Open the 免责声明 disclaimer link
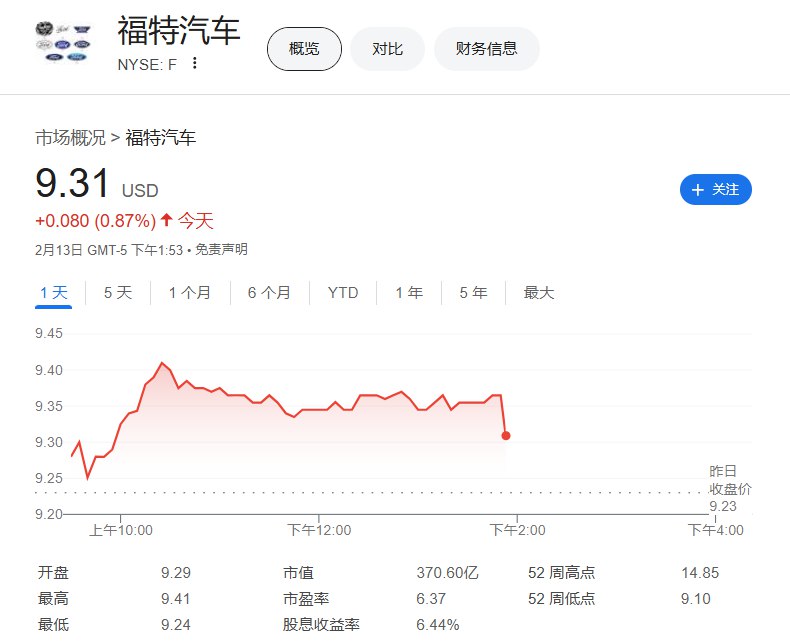The width and height of the screenshot is (790, 641). tap(221, 249)
